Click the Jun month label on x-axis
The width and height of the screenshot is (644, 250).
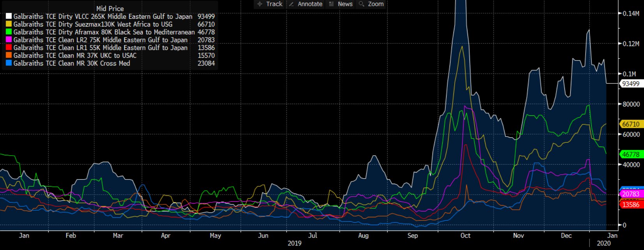coord(263,236)
